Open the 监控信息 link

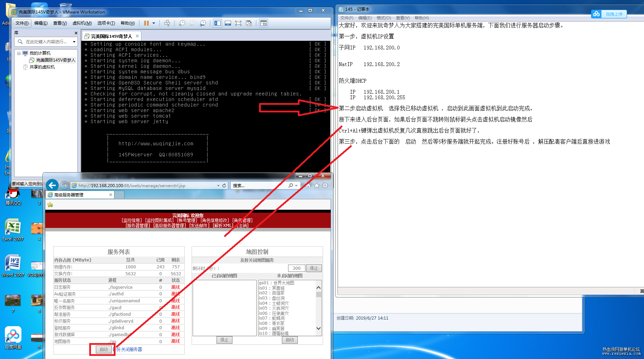132,220
